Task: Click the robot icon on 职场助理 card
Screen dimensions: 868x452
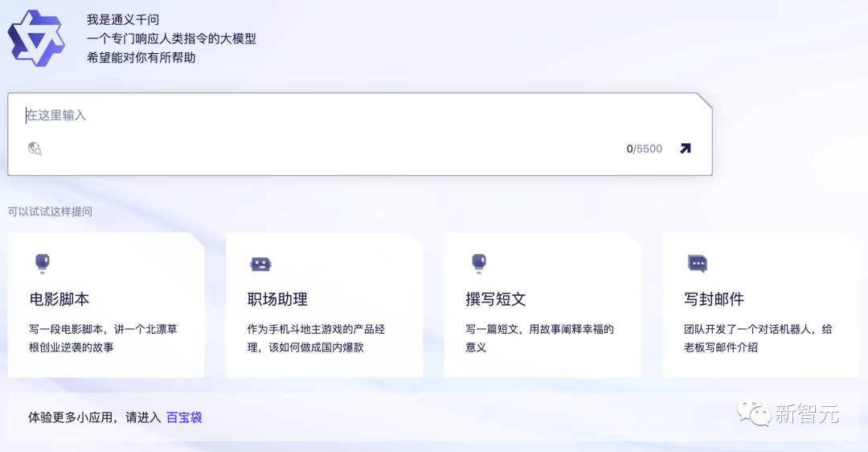Action: click(x=260, y=265)
